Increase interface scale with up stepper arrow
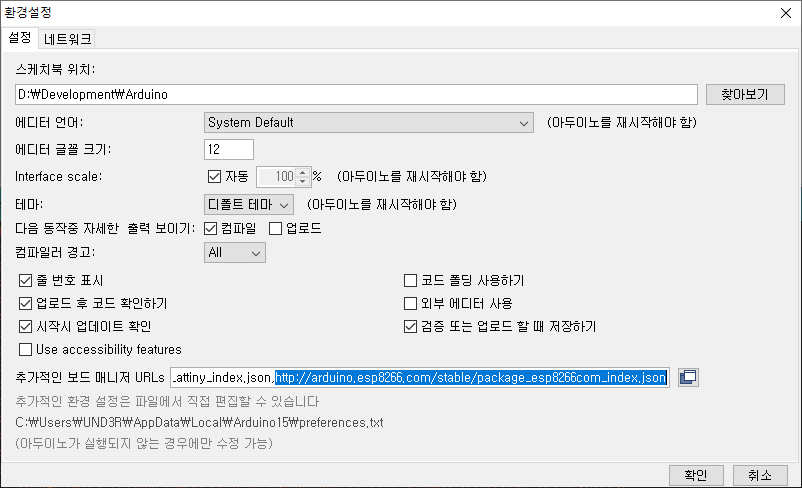Image resolution: width=802 pixels, height=488 pixels. click(x=303, y=172)
